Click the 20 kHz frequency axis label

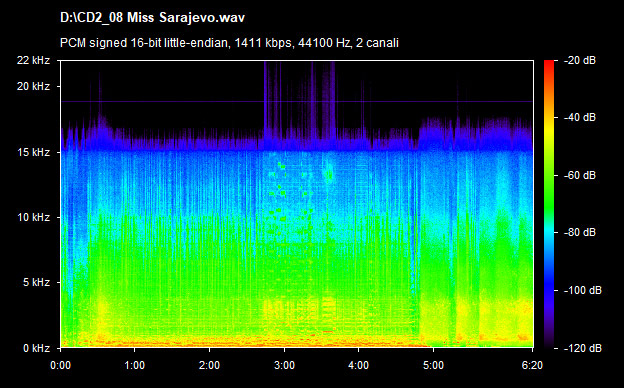33,86
